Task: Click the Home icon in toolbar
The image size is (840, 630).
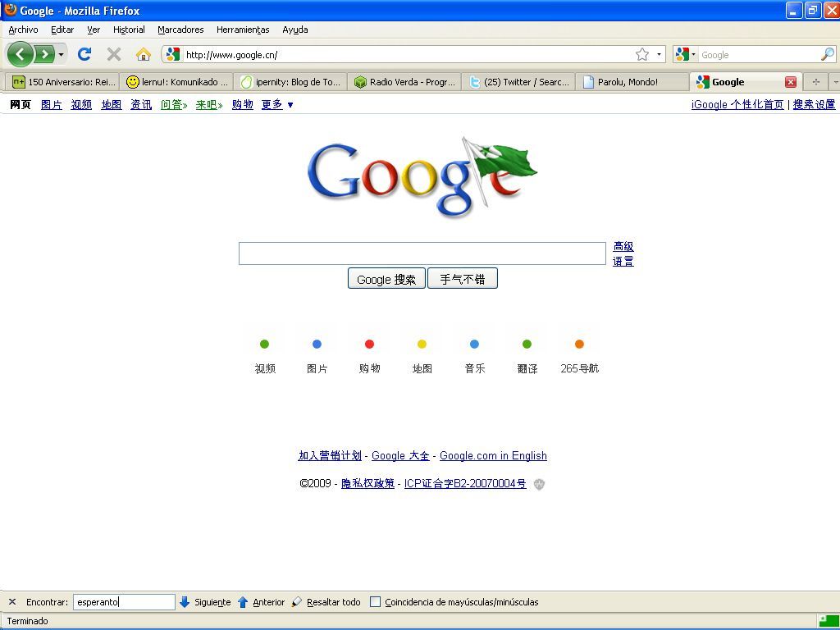Action: click(143, 54)
